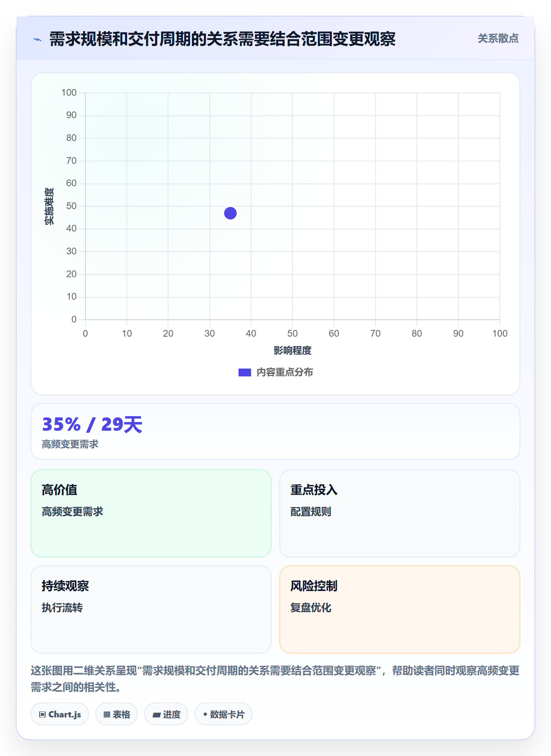Open the 高价值 quadrant card
Screen dimensions: 551x756
(x=151, y=513)
